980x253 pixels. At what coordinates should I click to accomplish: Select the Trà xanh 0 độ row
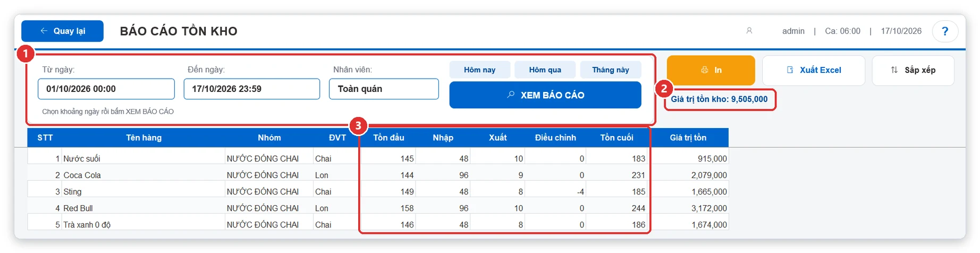pos(378,224)
